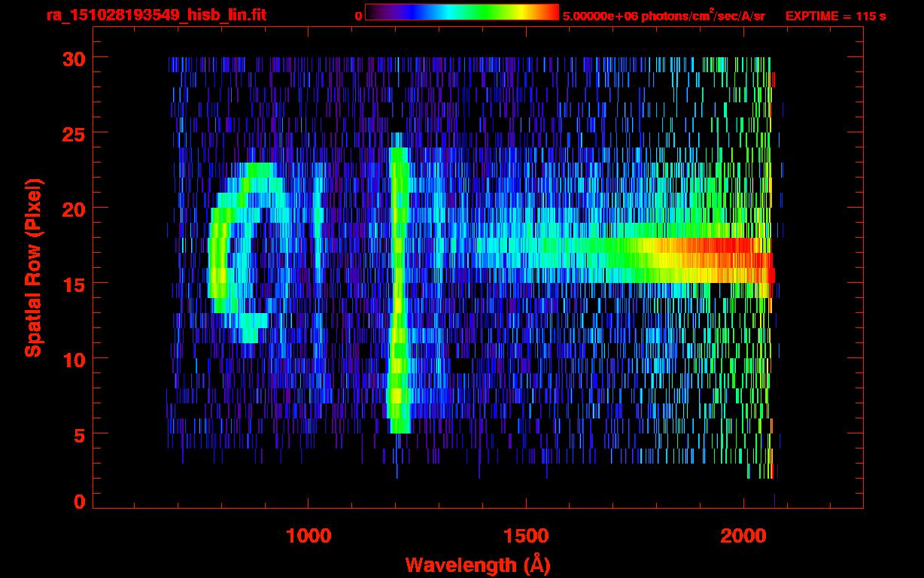924x578 pixels.
Task: Click the spatial row tick label 30
Action: (72, 58)
